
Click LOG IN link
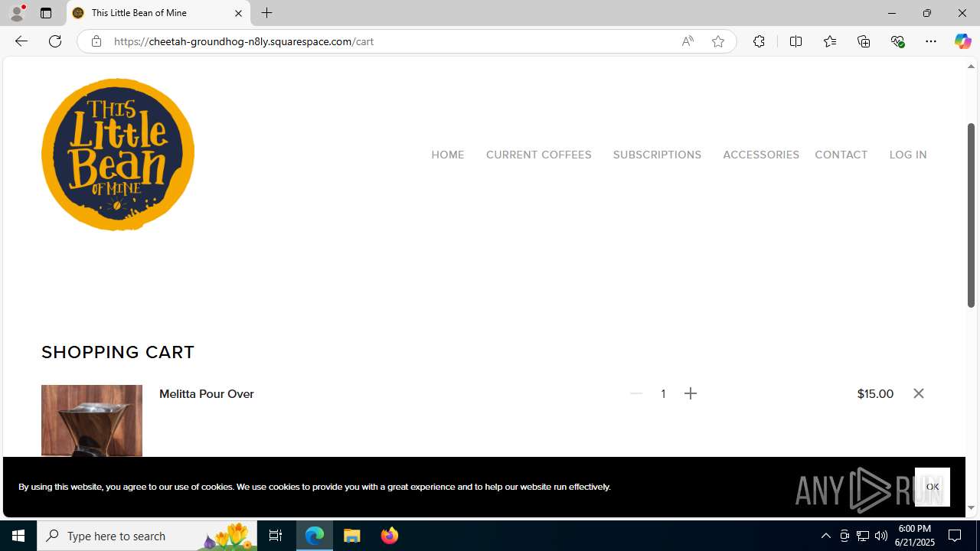(908, 155)
